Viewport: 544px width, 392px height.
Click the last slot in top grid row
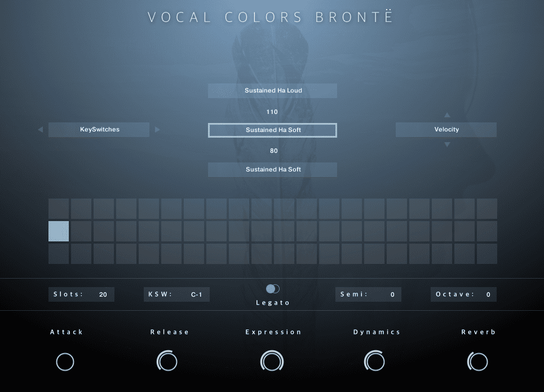pos(487,209)
